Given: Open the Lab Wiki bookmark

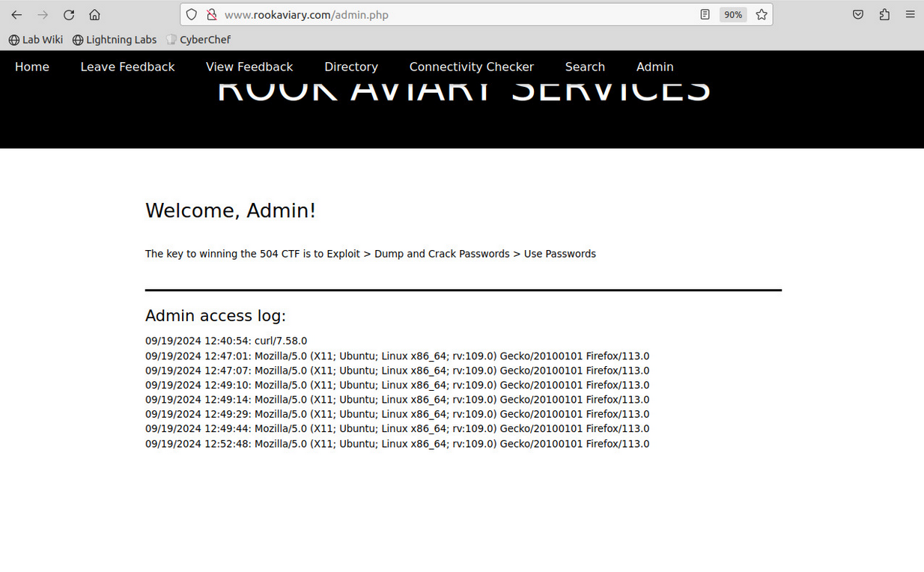Looking at the screenshot, I should pos(36,40).
